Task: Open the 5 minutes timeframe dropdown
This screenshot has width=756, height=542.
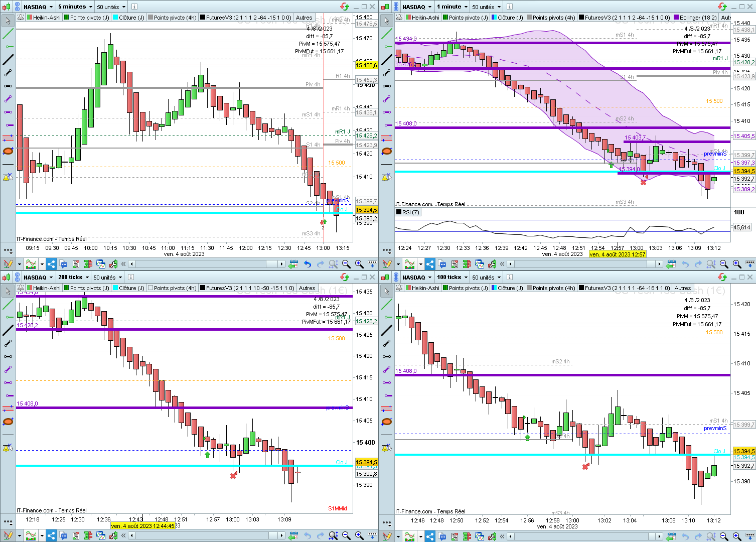Action: click(x=75, y=7)
